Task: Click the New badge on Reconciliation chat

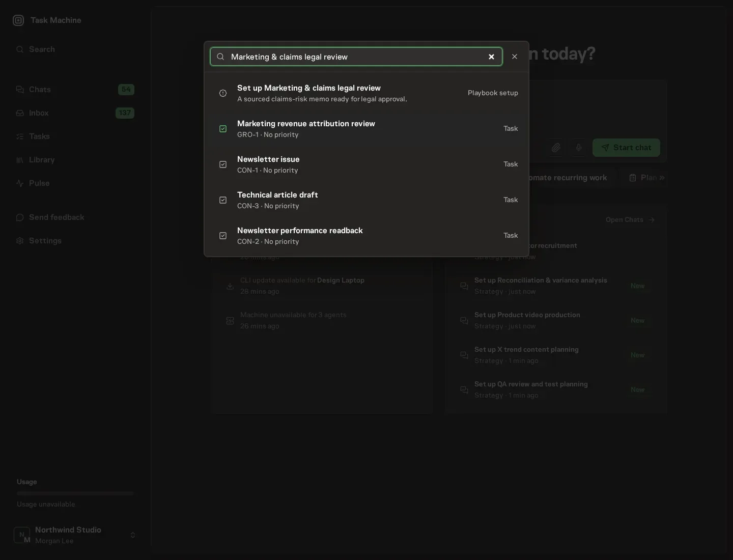Action: [x=638, y=286]
